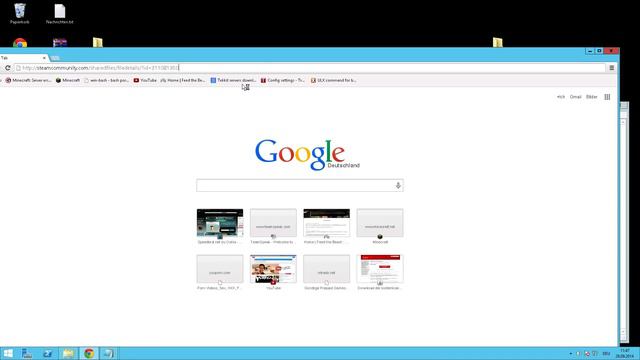Close the open browser tab
This screenshot has height=360, width=640.
pyautogui.click(x=44, y=58)
